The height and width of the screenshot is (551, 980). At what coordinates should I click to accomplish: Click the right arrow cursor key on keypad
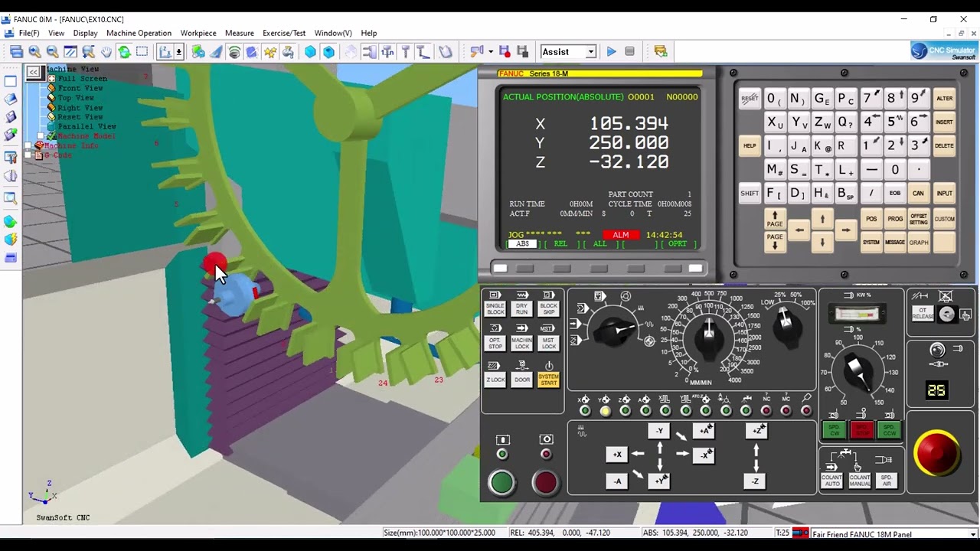click(845, 230)
